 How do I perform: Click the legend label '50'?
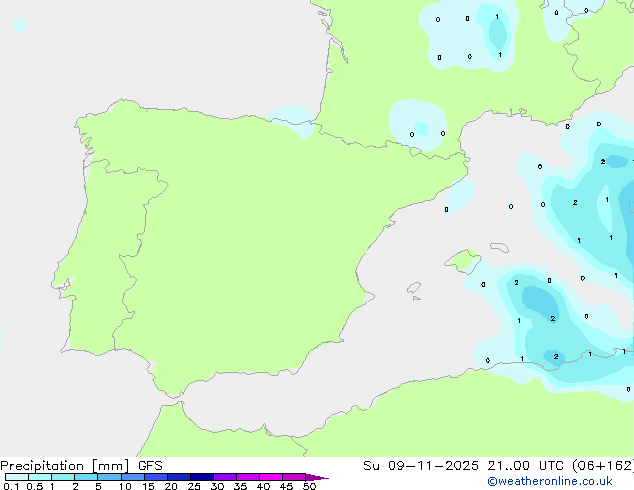[309, 486]
